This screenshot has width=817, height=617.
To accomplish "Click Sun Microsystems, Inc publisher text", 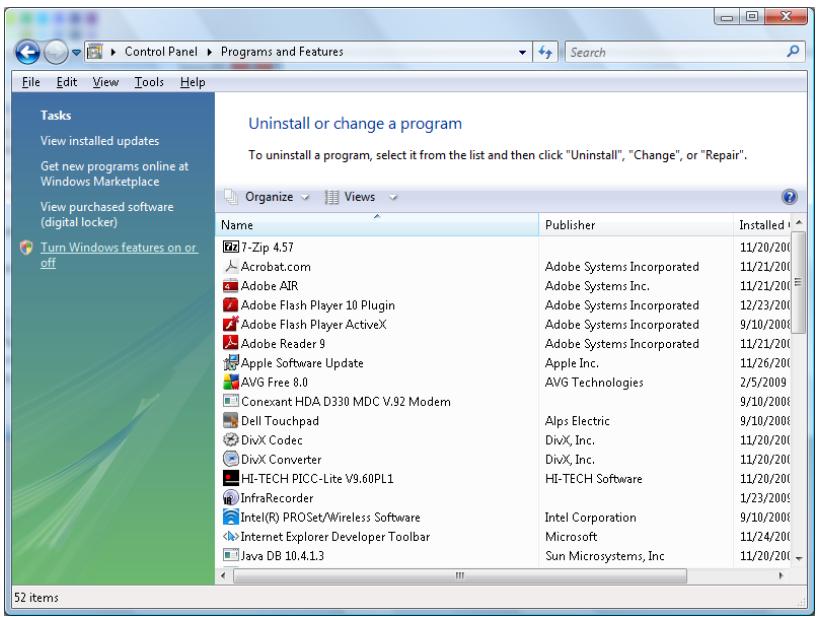I will [x=605, y=556].
